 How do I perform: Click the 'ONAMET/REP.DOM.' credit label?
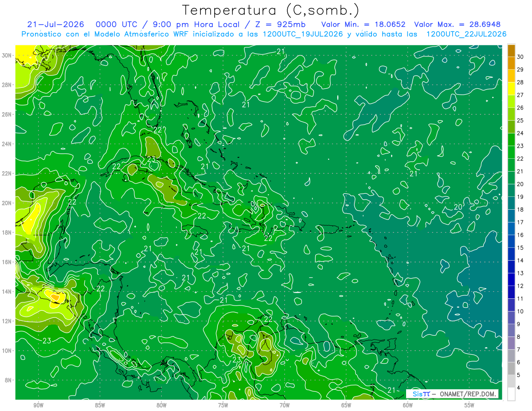(x=467, y=394)
